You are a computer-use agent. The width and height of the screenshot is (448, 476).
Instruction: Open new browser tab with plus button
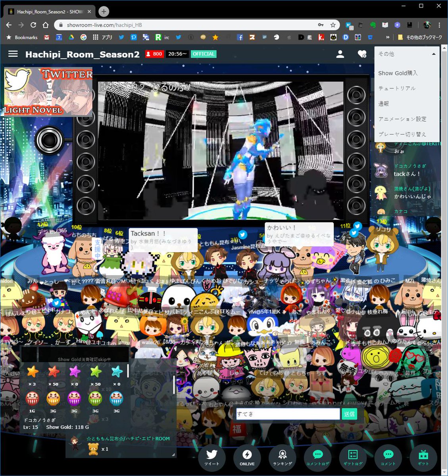pyautogui.click(x=104, y=12)
